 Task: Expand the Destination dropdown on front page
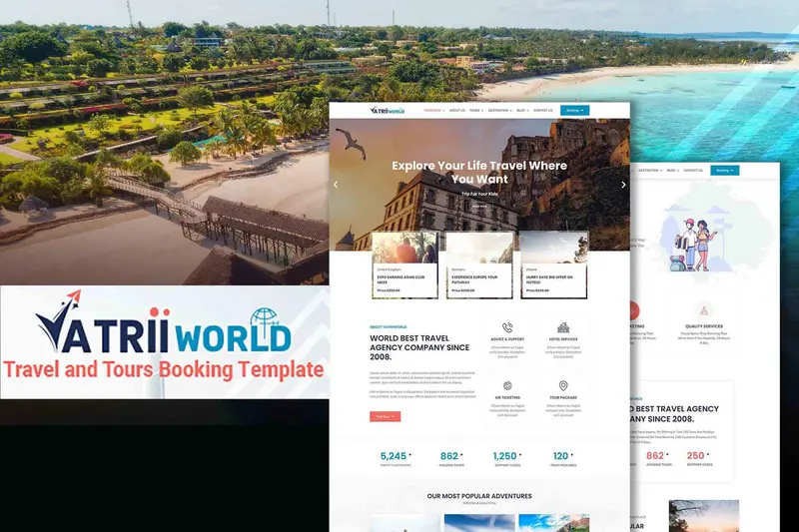(500, 111)
